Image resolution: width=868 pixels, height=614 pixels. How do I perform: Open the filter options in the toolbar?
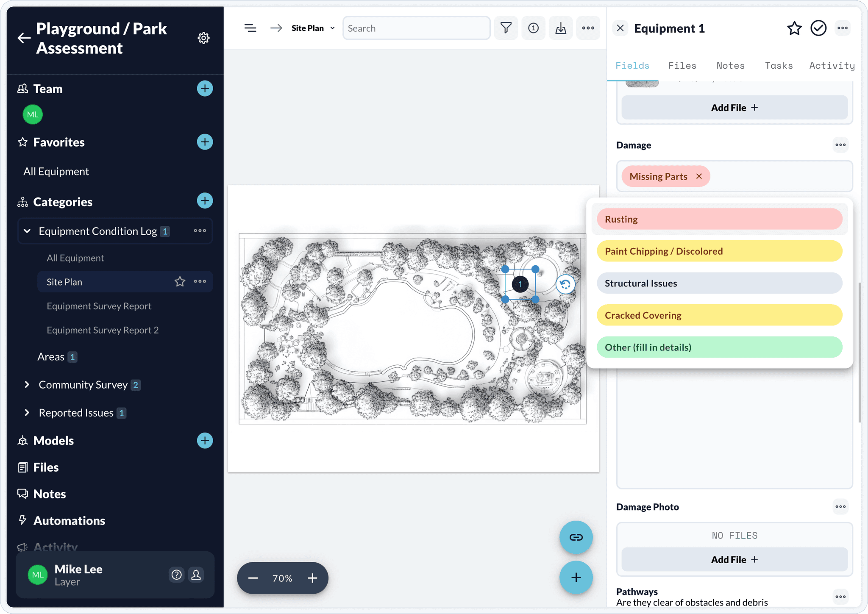point(506,28)
